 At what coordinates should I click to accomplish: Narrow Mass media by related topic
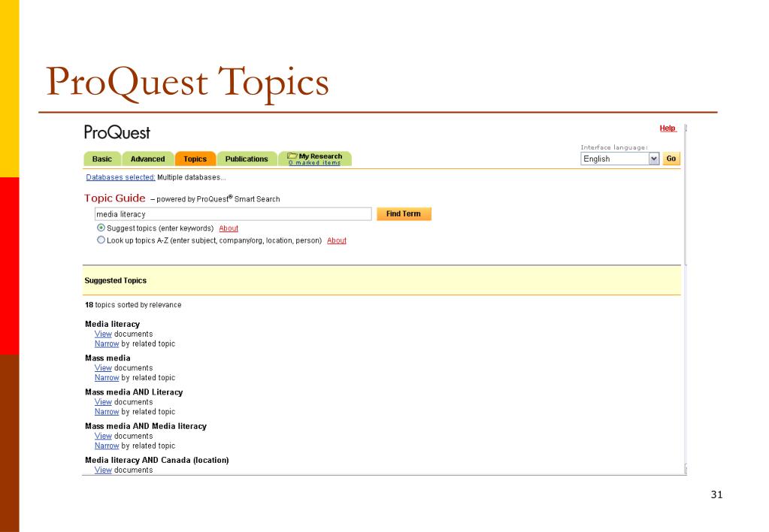tap(107, 377)
